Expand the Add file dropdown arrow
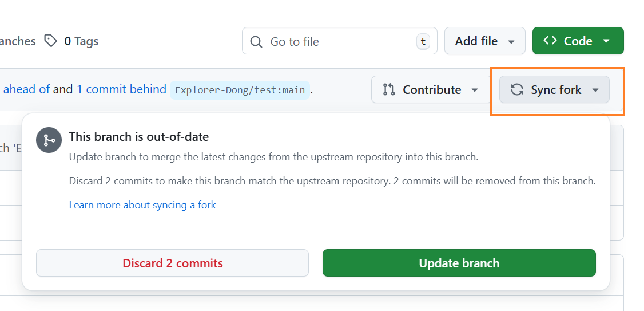Viewport: 644px width, 311px height. 511,41
